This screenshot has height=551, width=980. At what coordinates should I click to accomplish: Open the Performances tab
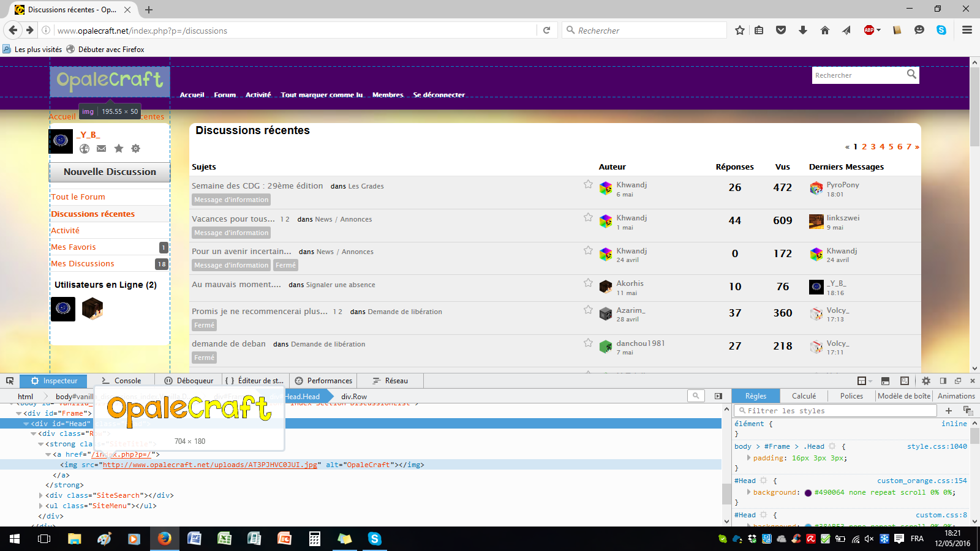tap(323, 381)
